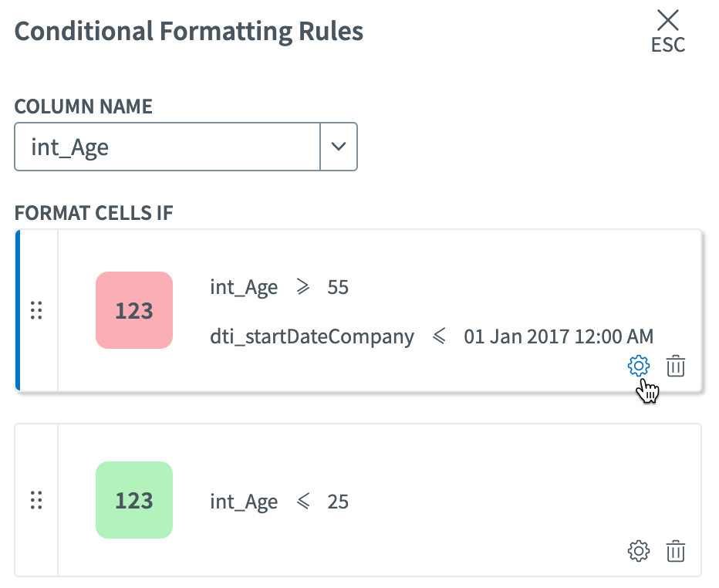The height and width of the screenshot is (588, 719).
Task: Click the 01 Jan 2017 12:00 AM value
Action: 558,336
